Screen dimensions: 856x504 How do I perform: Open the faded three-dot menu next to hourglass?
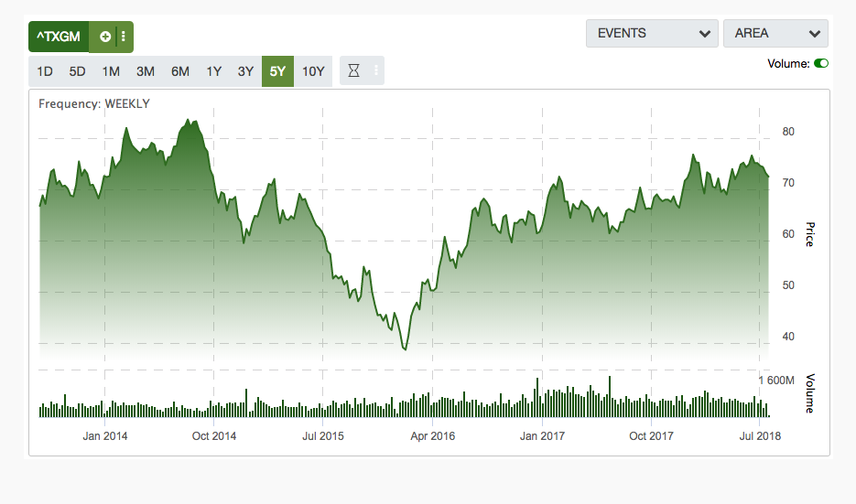tap(375, 71)
